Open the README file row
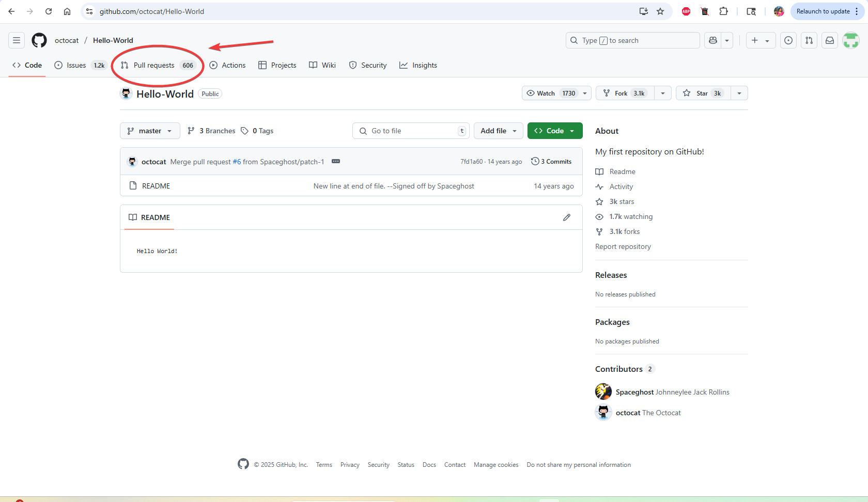 [x=351, y=186]
